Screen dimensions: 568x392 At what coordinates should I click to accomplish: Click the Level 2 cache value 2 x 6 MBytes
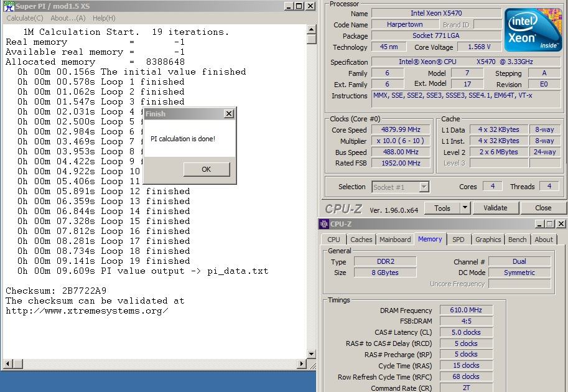click(499, 152)
